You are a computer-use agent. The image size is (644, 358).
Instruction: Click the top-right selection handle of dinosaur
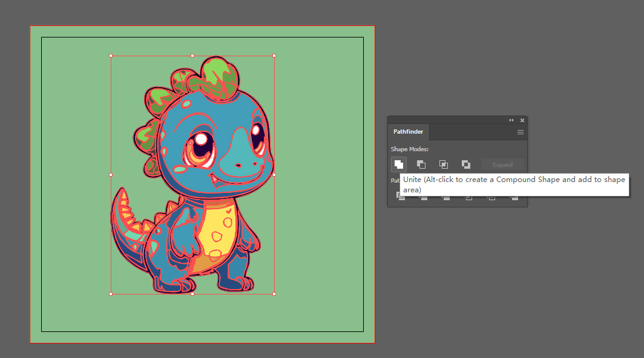(274, 56)
